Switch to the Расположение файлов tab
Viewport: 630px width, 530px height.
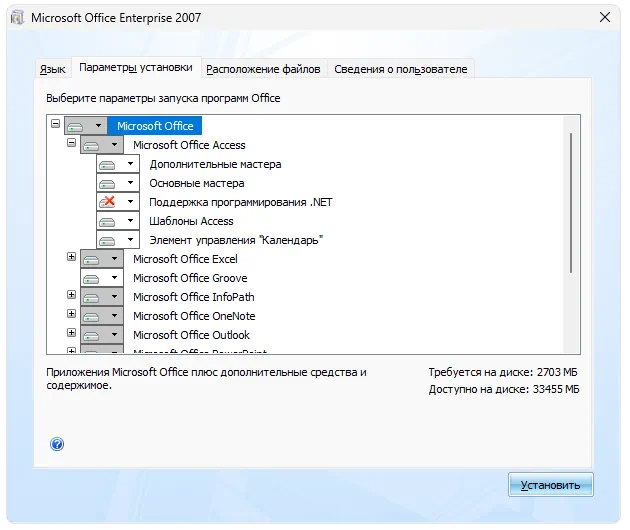263,69
